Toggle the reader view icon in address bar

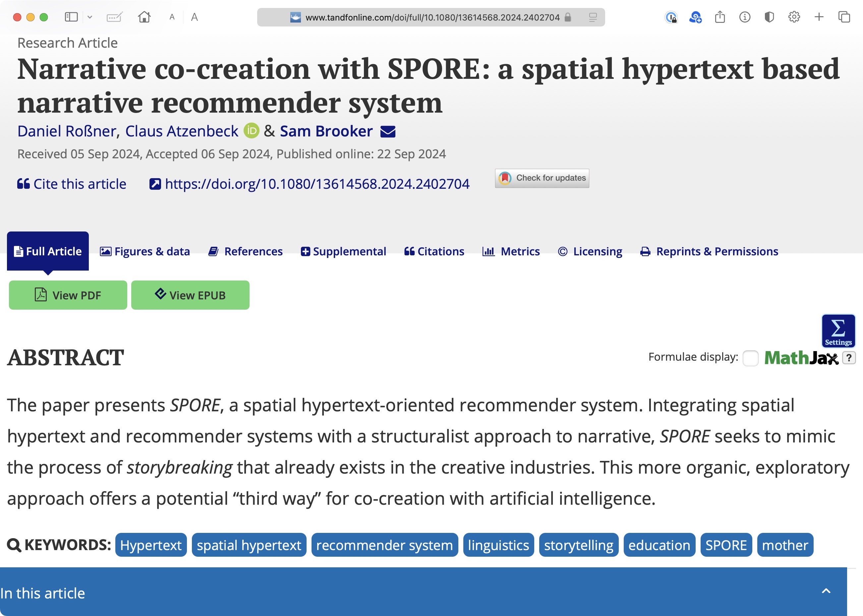pyautogui.click(x=593, y=17)
